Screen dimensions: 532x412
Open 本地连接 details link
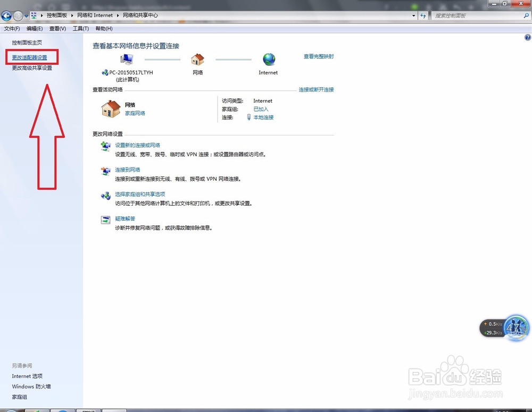coord(263,117)
